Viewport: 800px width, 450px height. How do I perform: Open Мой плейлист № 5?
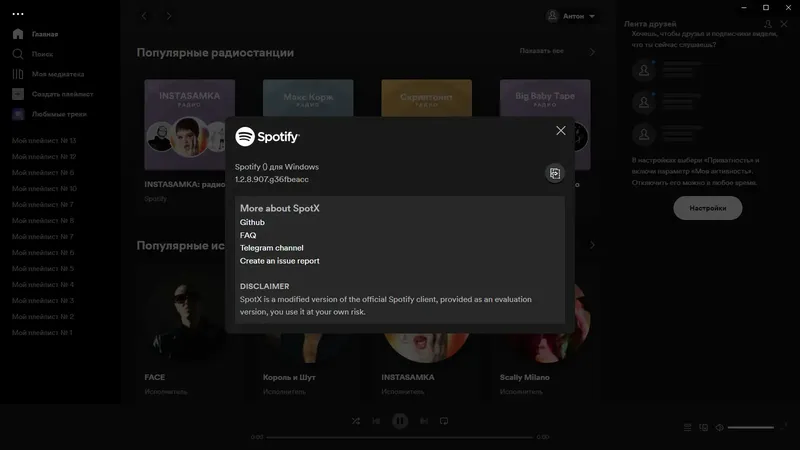43,268
